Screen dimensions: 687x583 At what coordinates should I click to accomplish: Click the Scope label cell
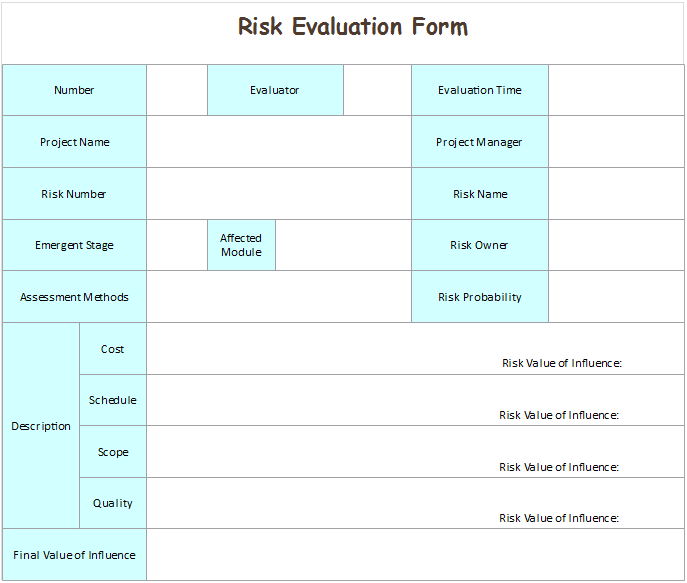pyautogui.click(x=113, y=452)
